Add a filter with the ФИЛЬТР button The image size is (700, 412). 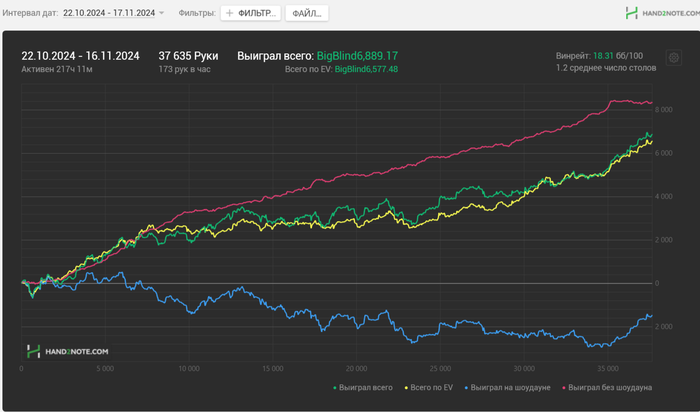pyautogui.click(x=250, y=13)
